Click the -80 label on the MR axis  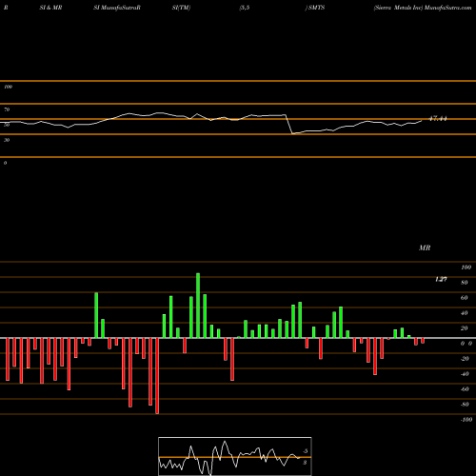tap(465, 405)
